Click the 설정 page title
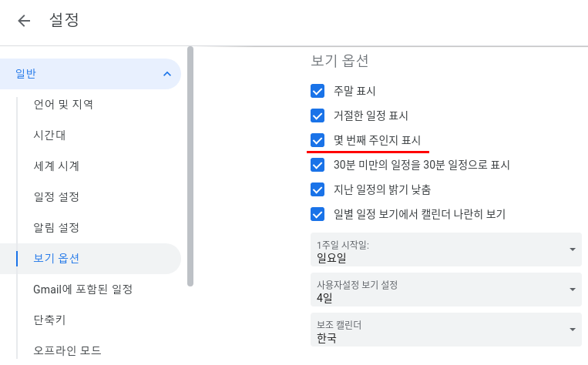 pos(64,20)
